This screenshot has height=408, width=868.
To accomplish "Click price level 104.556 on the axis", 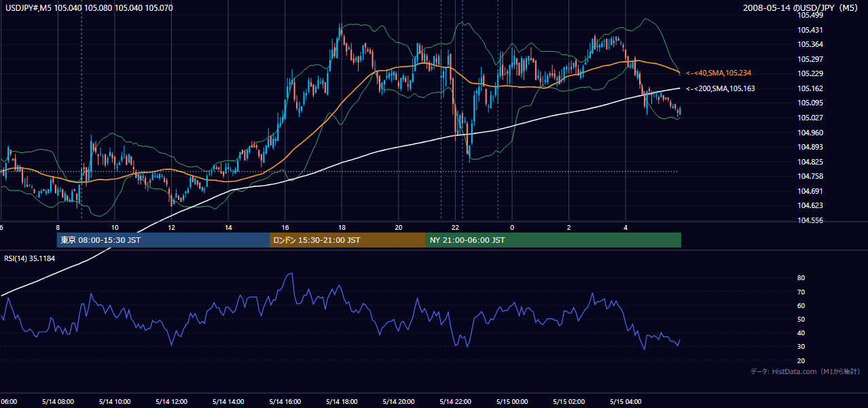I will (x=810, y=220).
